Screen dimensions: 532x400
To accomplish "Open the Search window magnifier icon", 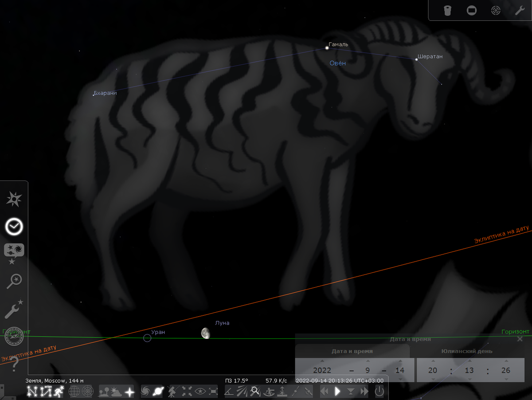I will [x=14, y=281].
